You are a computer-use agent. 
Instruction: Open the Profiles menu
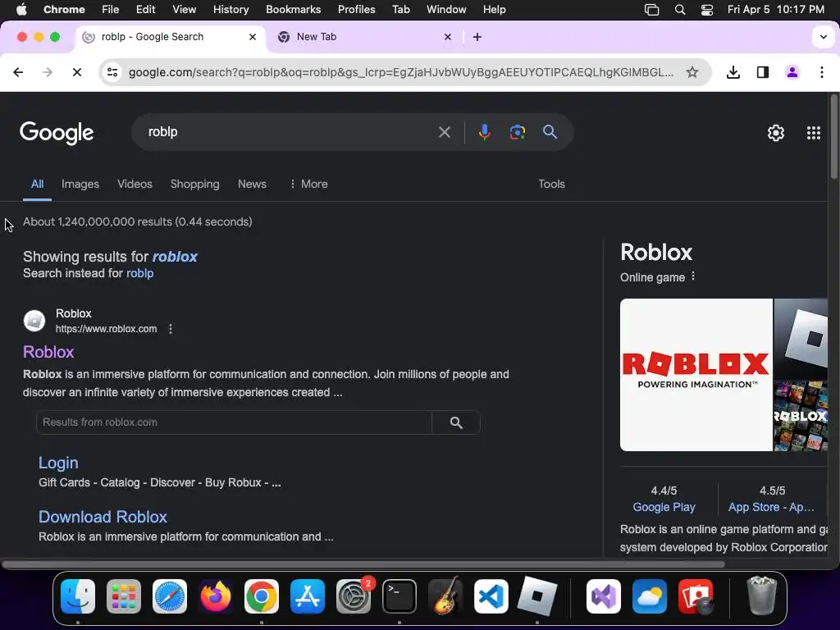356,10
